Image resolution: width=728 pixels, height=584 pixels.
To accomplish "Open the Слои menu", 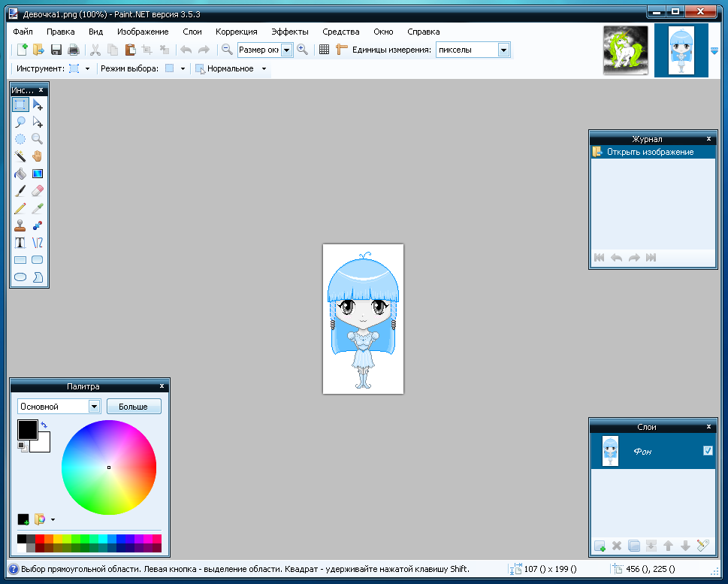I will click(x=192, y=32).
